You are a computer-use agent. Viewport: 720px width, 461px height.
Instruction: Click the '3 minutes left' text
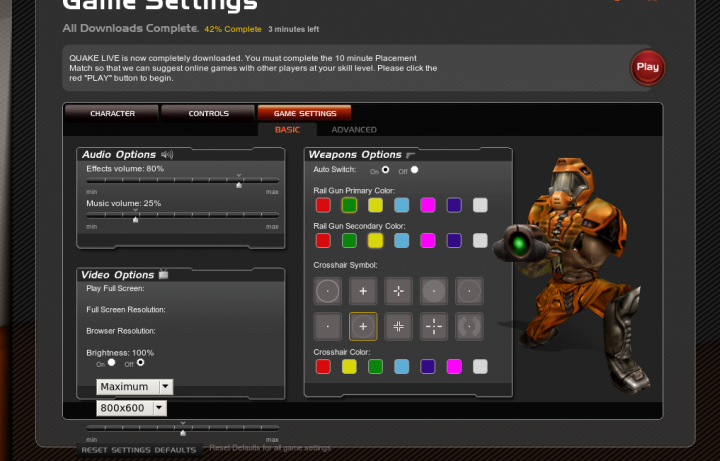pos(293,29)
